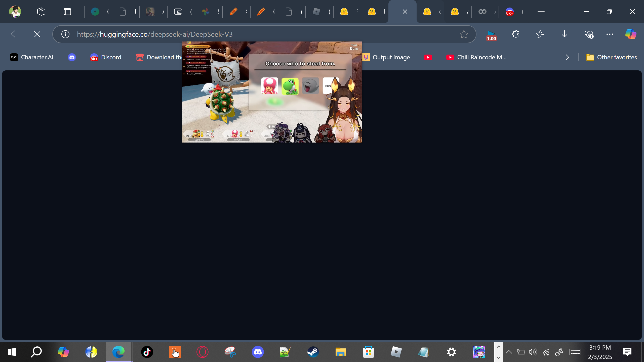The height and width of the screenshot is (362, 644).
Task: Switch to the Roblox tab
Action: (x=316, y=12)
